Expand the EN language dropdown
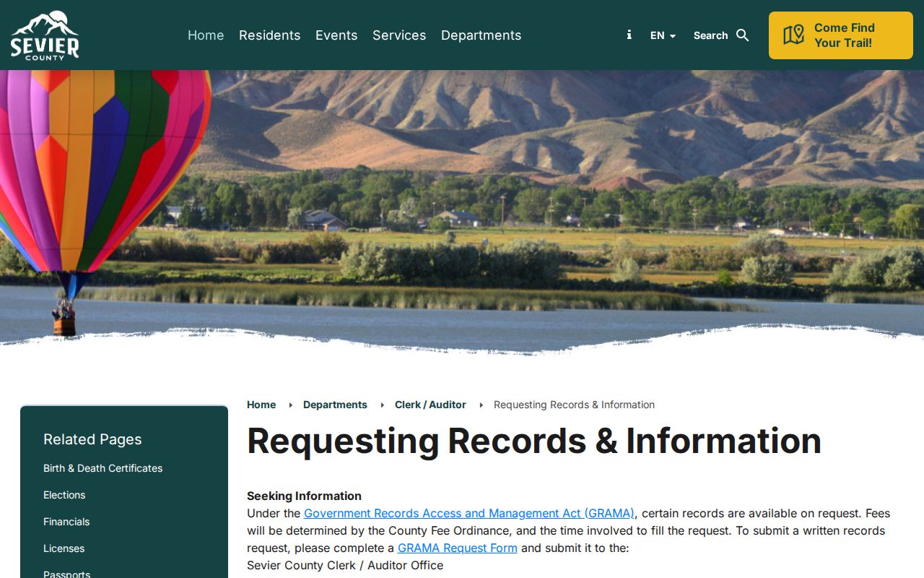This screenshot has width=924, height=578. click(x=663, y=35)
